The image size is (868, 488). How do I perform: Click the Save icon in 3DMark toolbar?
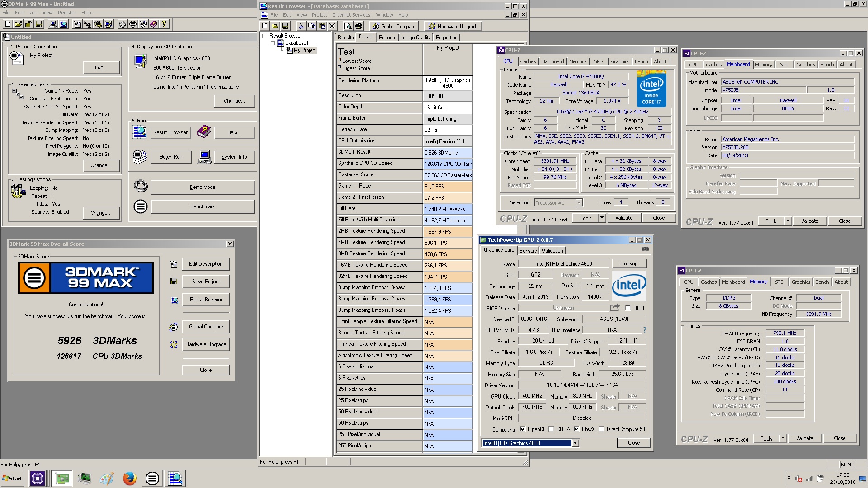(x=39, y=24)
